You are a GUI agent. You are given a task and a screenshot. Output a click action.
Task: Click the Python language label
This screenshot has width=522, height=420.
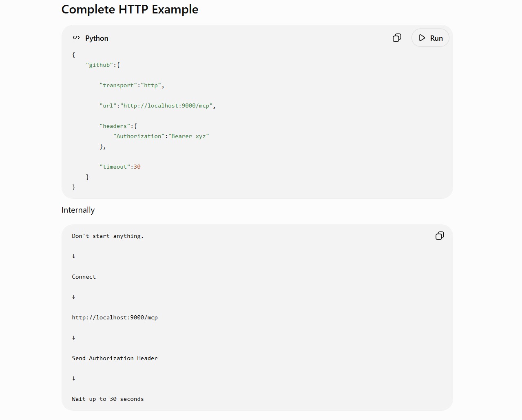pyautogui.click(x=97, y=38)
